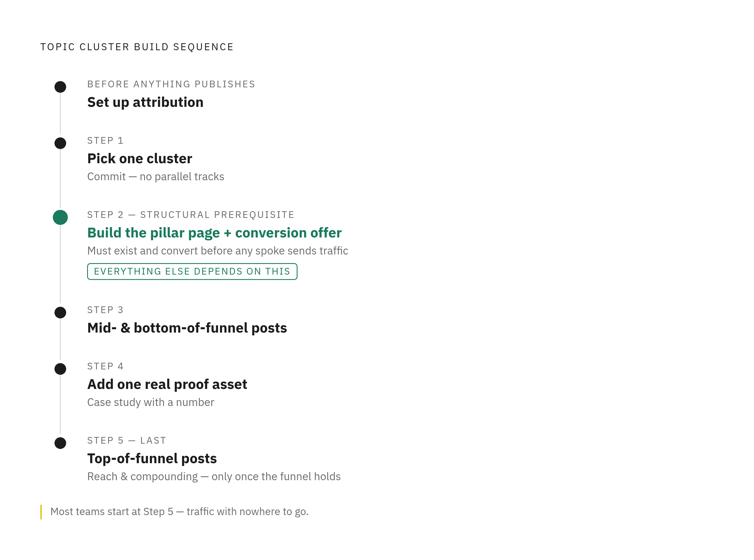
Task: Open the 'Pick one cluster' heading
Action: pos(140,159)
